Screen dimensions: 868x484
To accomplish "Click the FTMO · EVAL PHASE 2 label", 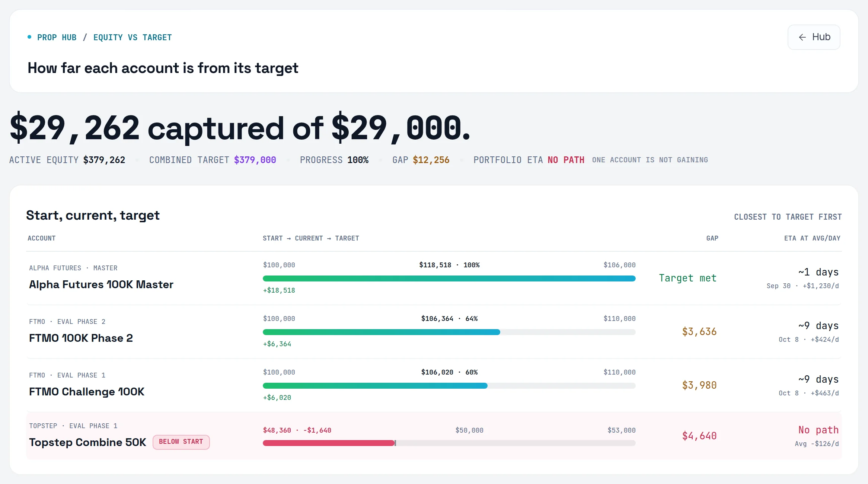I will [67, 322].
